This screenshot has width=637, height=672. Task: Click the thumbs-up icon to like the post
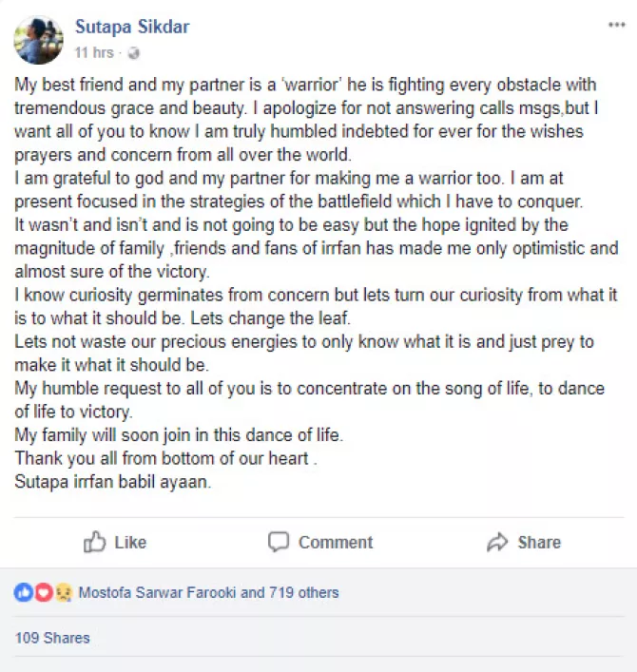(x=94, y=542)
